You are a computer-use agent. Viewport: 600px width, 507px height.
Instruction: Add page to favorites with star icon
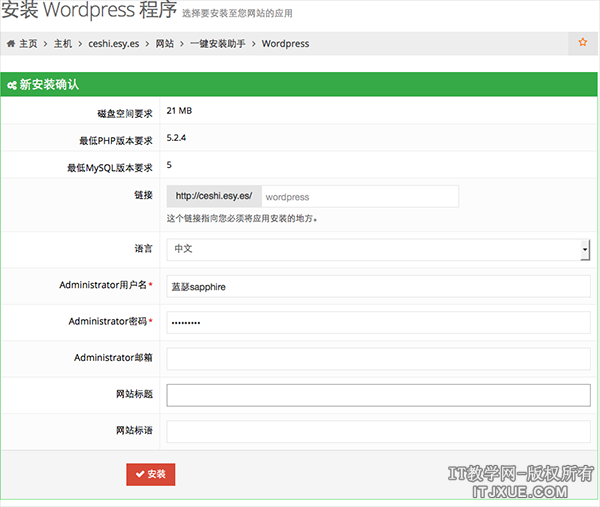[582, 42]
